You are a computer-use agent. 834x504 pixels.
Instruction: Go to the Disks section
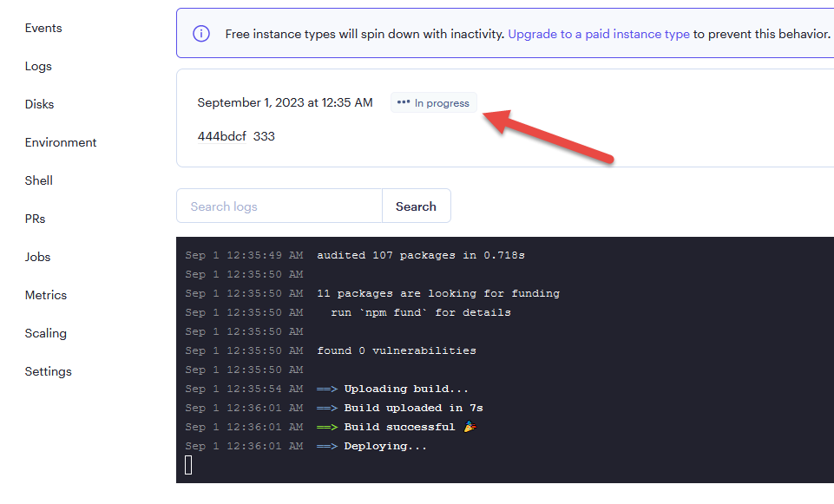pyautogui.click(x=39, y=104)
